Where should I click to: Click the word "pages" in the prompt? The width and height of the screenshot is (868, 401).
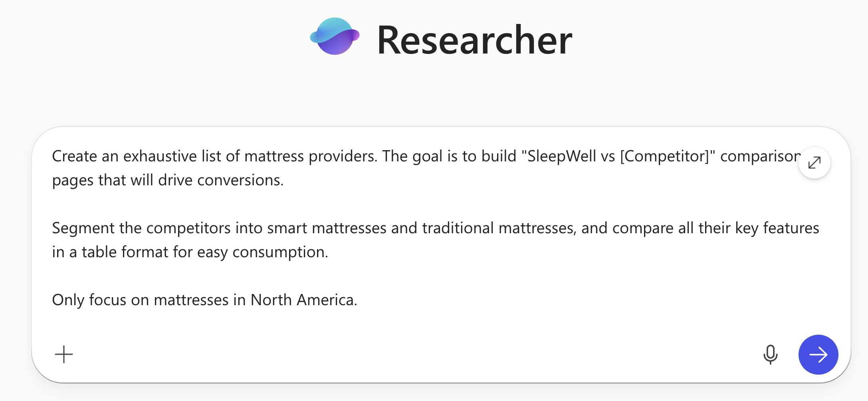coord(73,181)
